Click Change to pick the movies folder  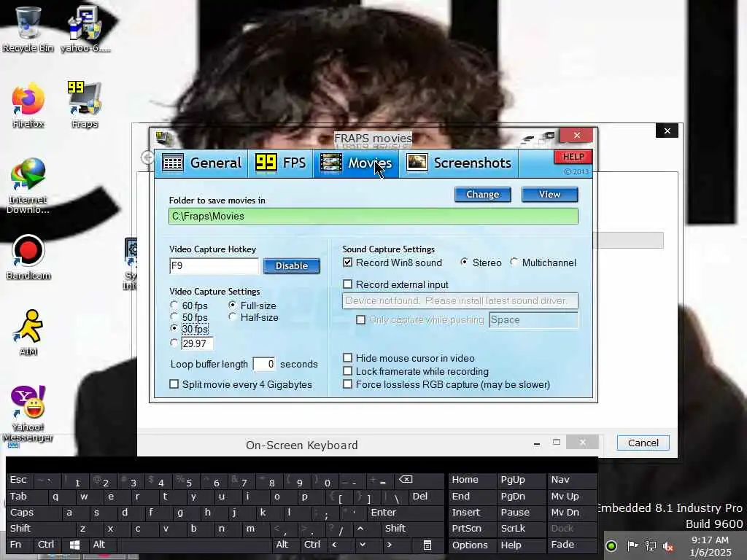point(483,194)
